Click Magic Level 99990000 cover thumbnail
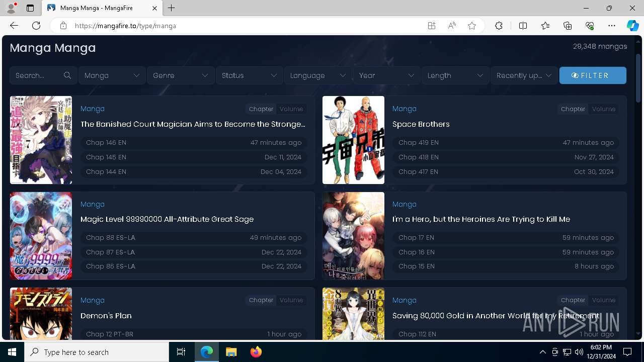This screenshot has width=644, height=362. pyautogui.click(x=41, y=236)
